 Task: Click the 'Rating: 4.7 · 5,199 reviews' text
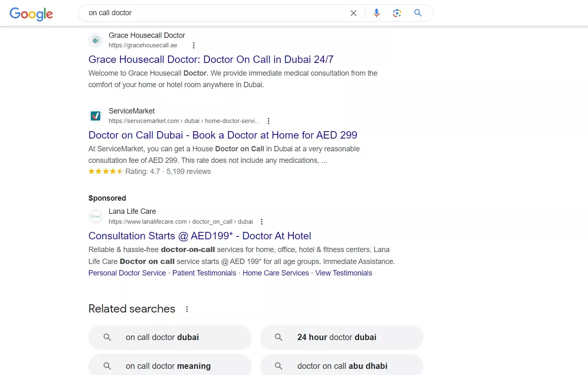click(168, 171)
